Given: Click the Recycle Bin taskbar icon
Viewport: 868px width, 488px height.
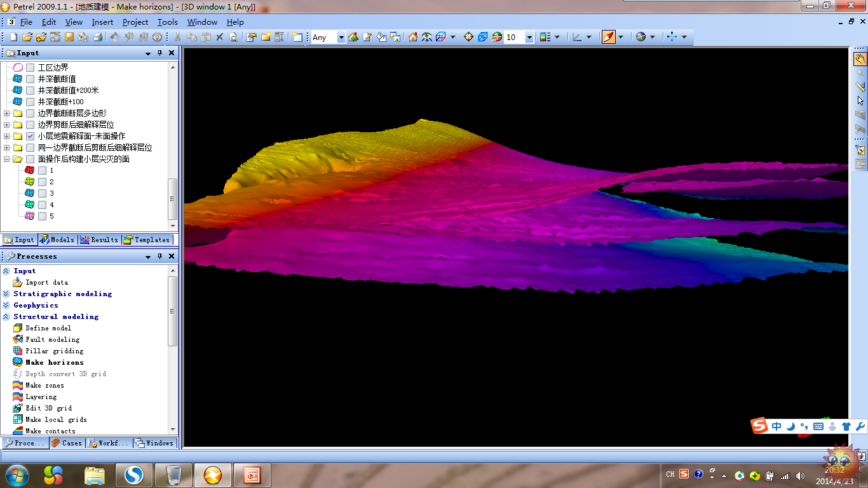Looking at the screenshot, I should coord(173,475).
